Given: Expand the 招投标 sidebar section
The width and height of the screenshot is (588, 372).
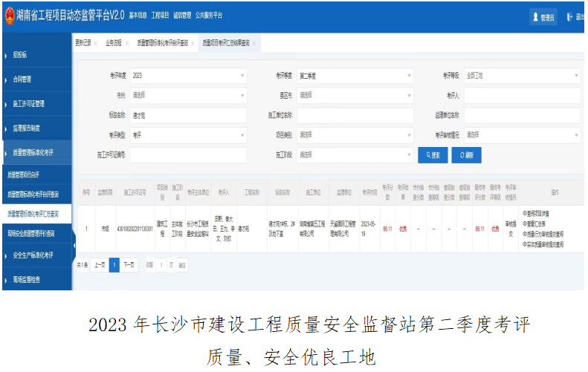Looking at the screenshot, I should pos(36,55).
